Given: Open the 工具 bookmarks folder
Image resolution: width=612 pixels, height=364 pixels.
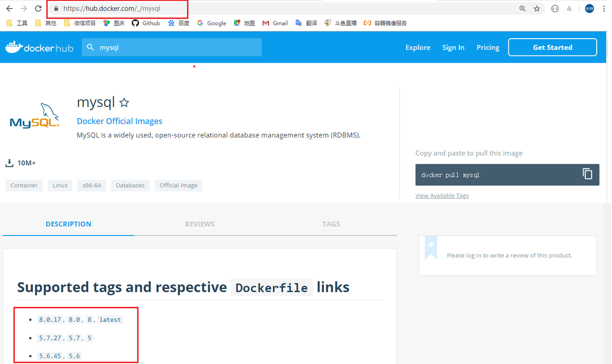Looking at the screenshot, I should click(x=17, y=23).
